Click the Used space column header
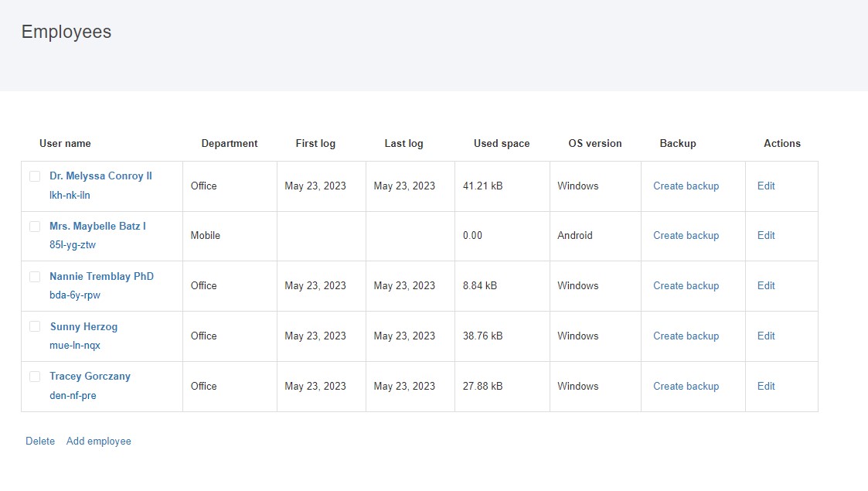The image size is (868, 491). [502, 143]
